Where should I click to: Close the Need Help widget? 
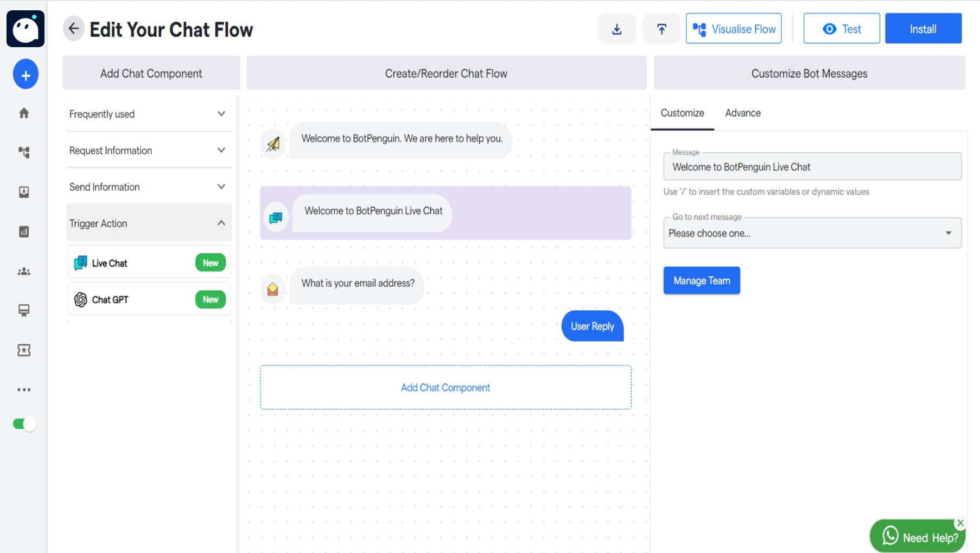960,523
